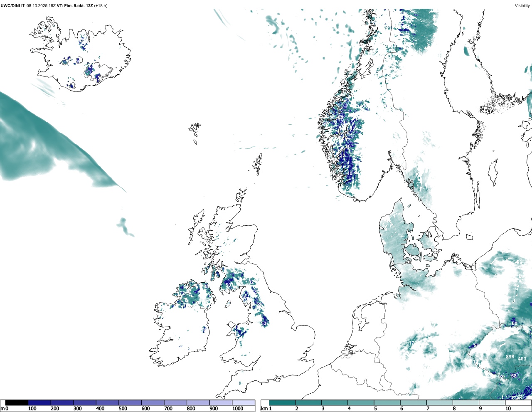
Task: Click the 'km' unit label on kilometers legend
Action: [264, 409]
